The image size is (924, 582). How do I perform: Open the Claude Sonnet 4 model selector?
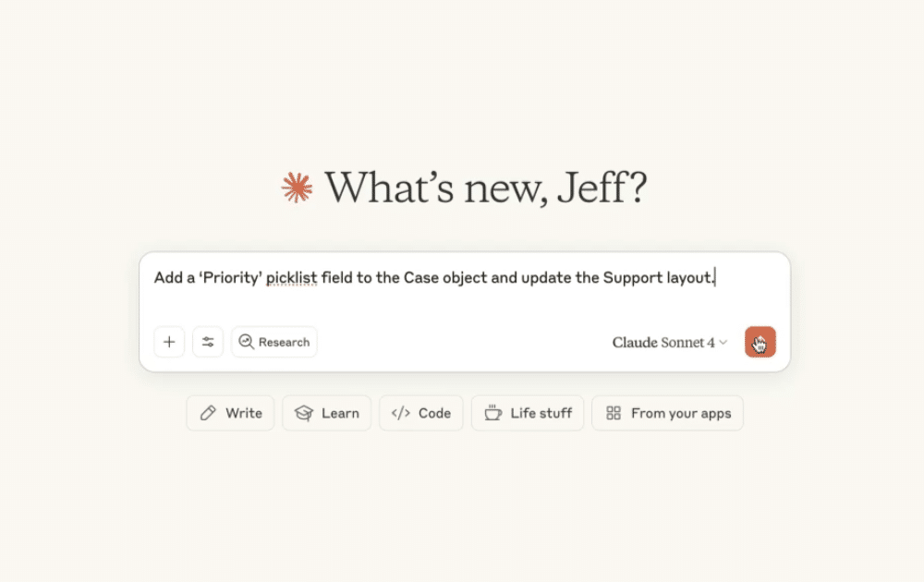click(x=663, y=343)
